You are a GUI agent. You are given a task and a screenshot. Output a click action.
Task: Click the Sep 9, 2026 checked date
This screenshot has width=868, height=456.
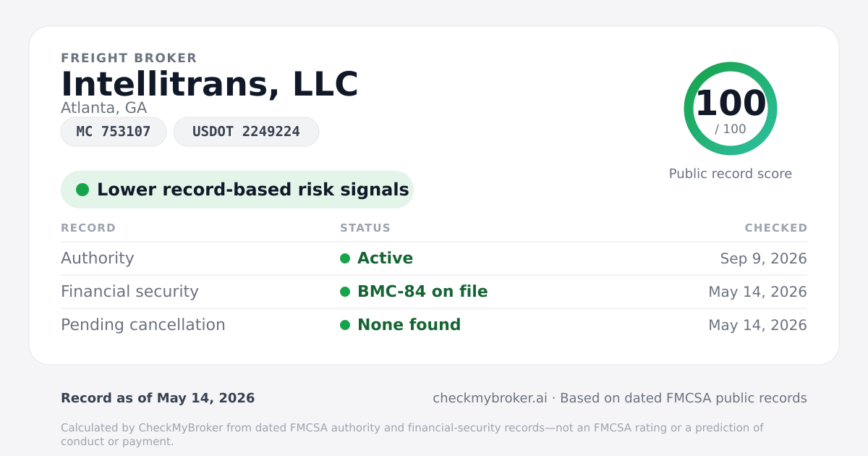(x=764, y=258)
